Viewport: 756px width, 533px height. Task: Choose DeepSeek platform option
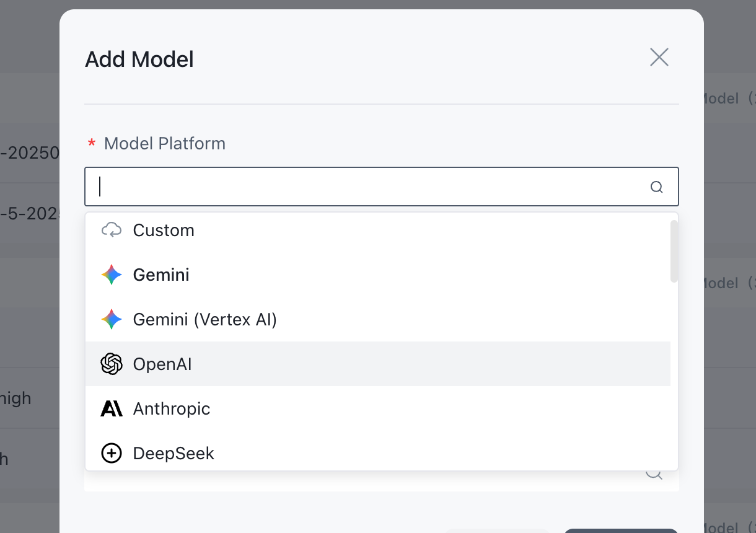click(x=378, y=452)
